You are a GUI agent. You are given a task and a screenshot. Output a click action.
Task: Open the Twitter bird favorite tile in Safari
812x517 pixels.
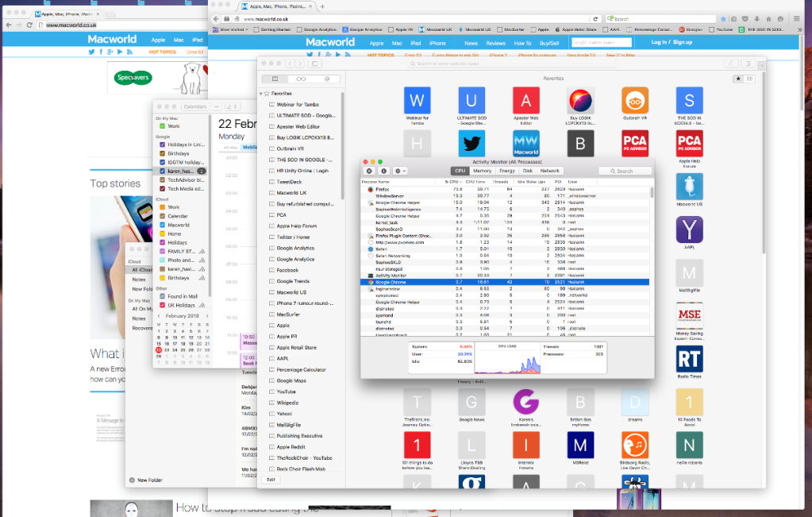[471, 144]
